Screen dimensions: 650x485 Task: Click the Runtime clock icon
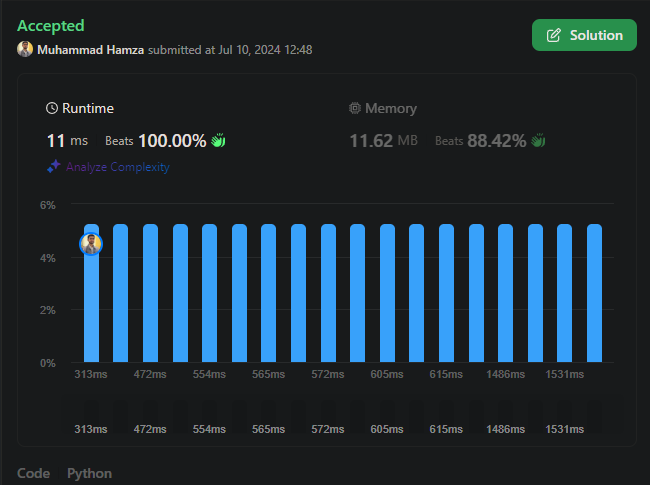point(53,108)
